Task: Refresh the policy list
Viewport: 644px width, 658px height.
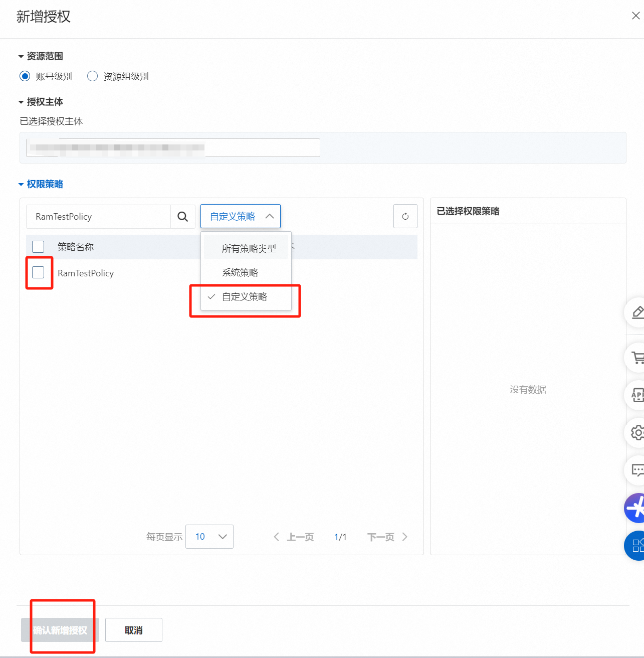Action: click(405, 217)
